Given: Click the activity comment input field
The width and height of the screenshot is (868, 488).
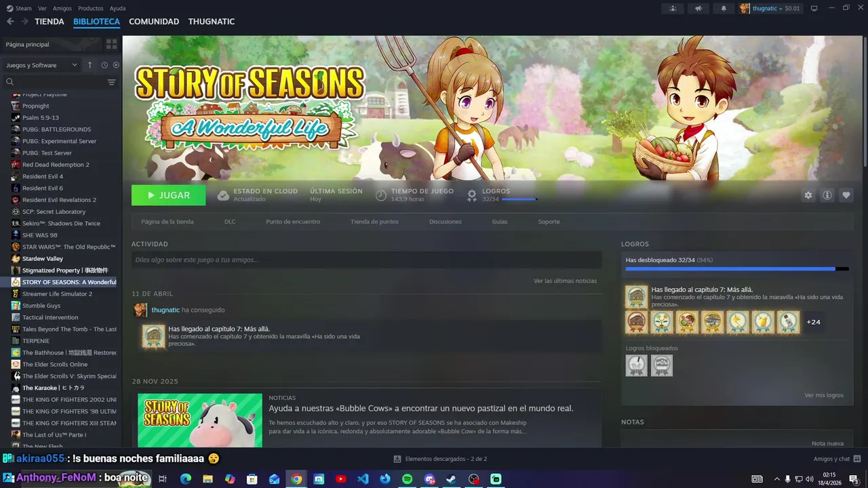Looking at the screenshot, I should coord(366,260).
